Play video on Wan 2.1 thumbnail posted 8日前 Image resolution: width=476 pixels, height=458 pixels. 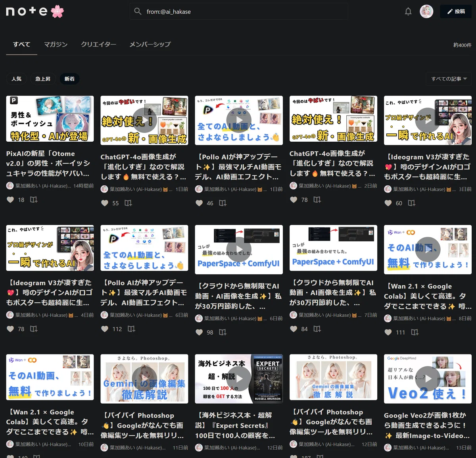(428, 250)
